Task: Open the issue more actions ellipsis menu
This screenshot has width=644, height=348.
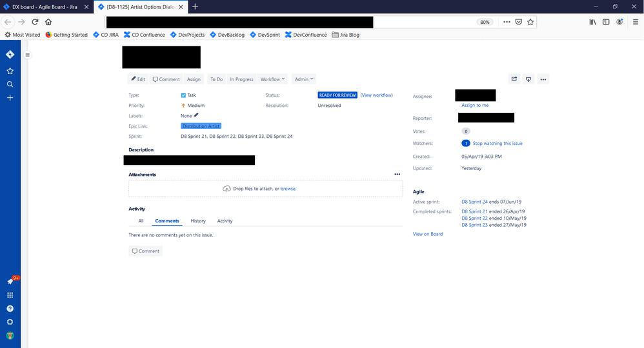Action: [543, 79]
